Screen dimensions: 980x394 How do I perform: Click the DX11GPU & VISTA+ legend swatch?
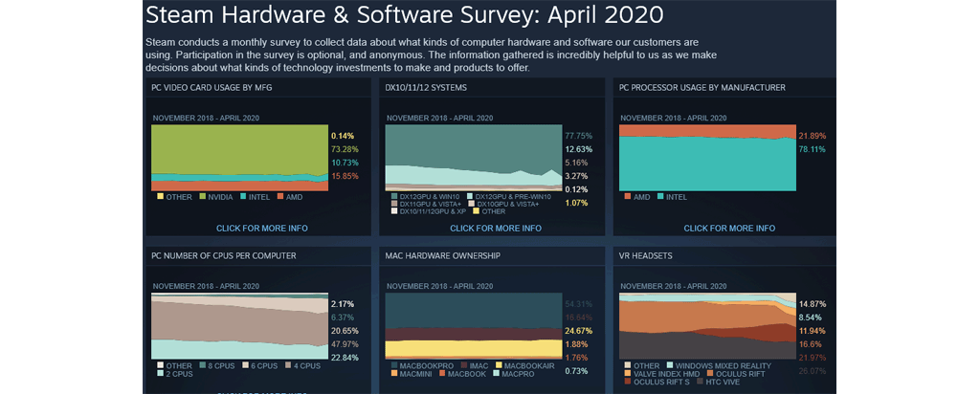point(393,204)
